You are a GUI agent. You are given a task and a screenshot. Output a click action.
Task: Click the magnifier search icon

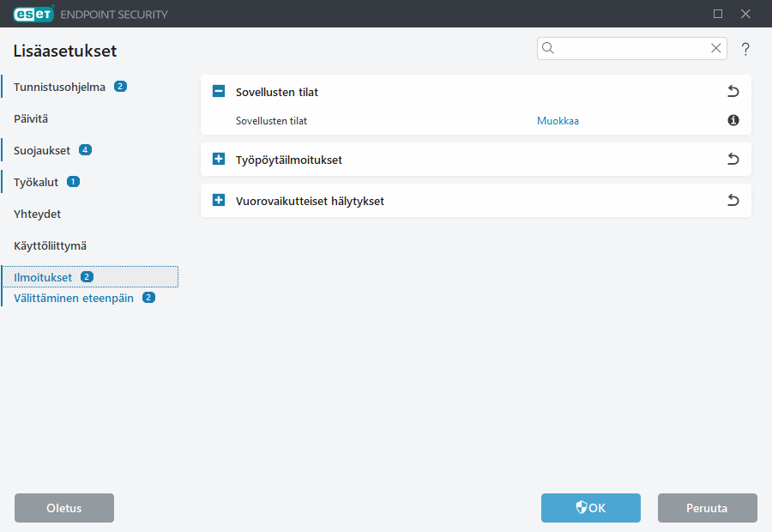[548, 48]
